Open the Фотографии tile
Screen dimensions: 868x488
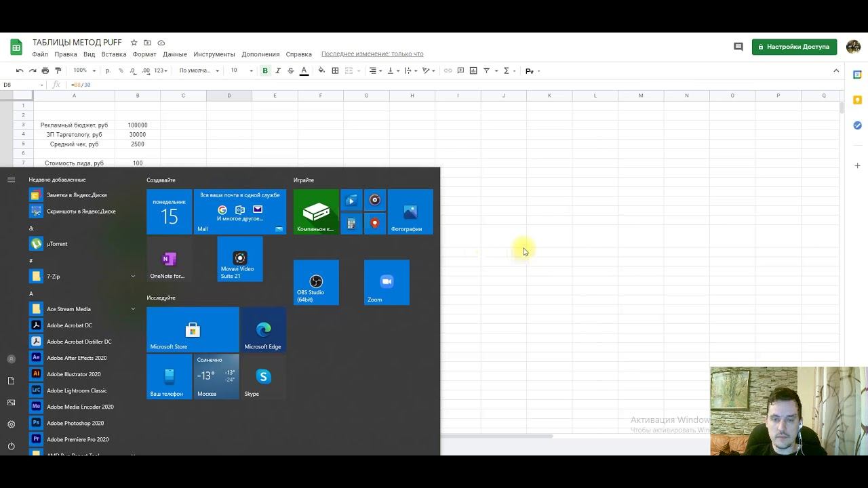[x=410, y=211]
